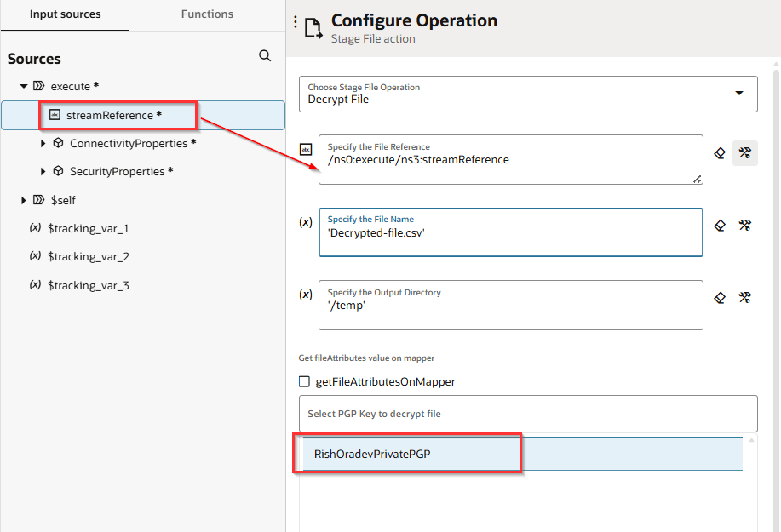Enable the getFileAttributesOnMapper checkbox
Image resolution: width=781 pixels, height=532 pixels.
pos(305,382)
